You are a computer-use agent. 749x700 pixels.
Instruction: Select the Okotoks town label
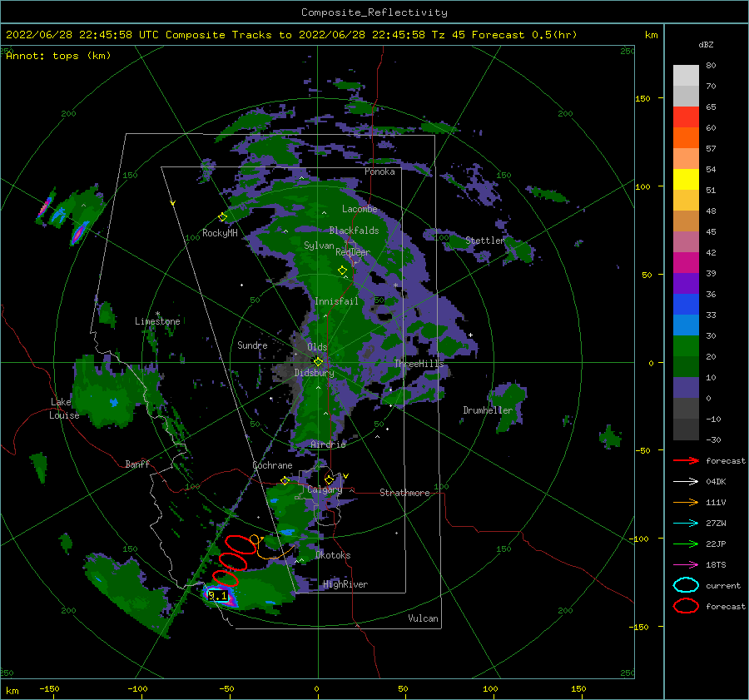pos(333,555)
